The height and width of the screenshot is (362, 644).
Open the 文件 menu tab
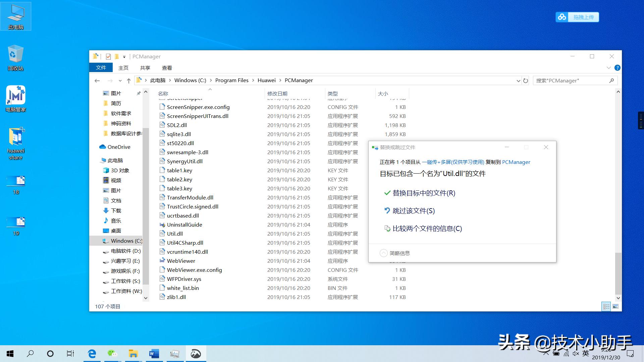101,68
